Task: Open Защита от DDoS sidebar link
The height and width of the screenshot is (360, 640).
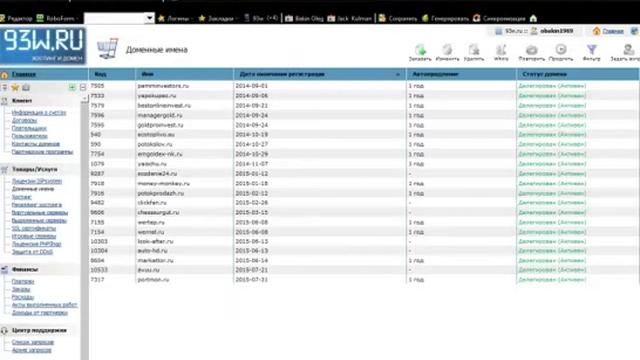Action: point(32,252)
